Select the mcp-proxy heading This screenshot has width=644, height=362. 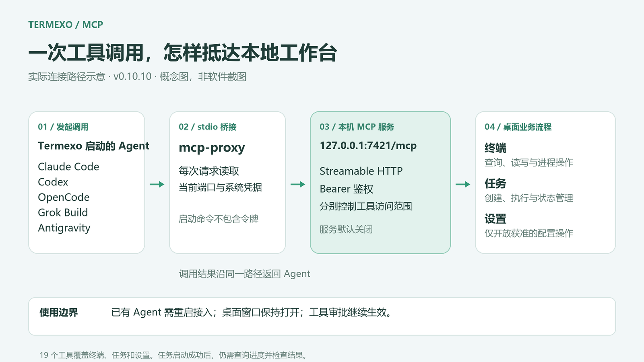click(212, 148)
